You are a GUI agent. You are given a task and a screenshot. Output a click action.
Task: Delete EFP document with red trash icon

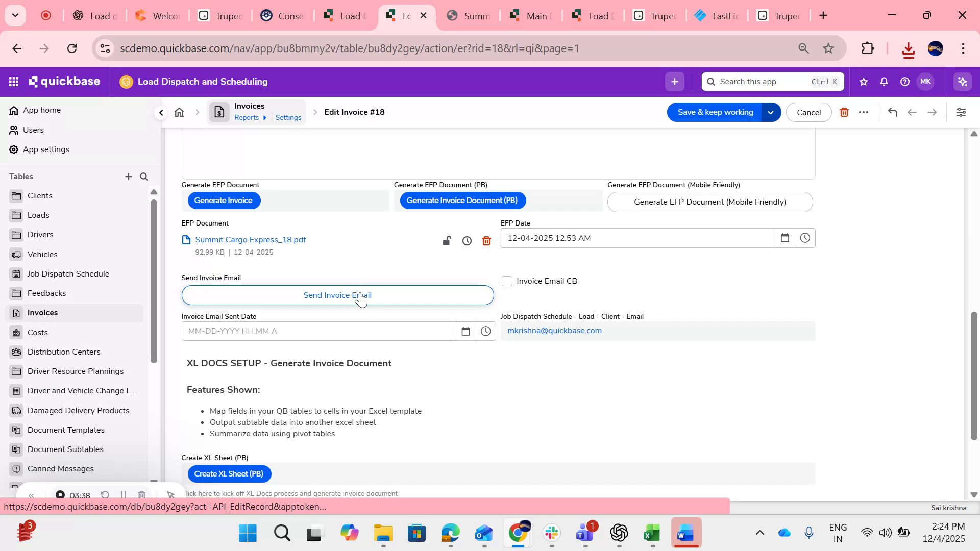486,240
